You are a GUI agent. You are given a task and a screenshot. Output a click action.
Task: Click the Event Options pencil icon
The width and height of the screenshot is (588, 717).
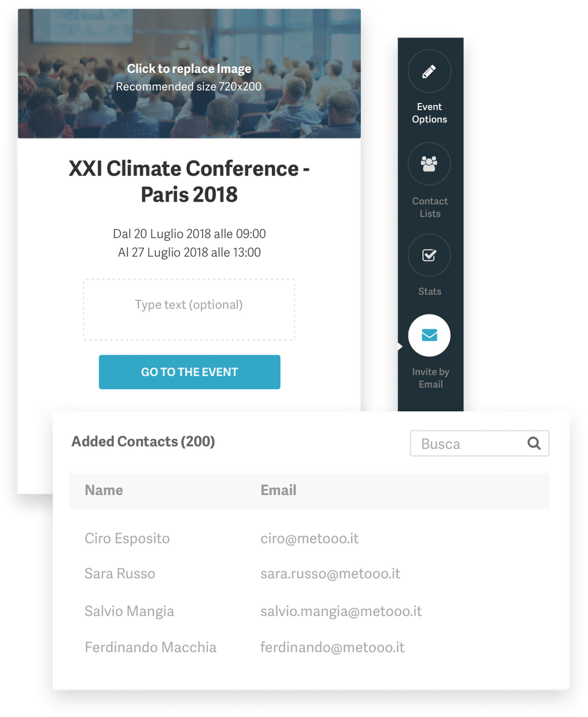coord(429,72)
